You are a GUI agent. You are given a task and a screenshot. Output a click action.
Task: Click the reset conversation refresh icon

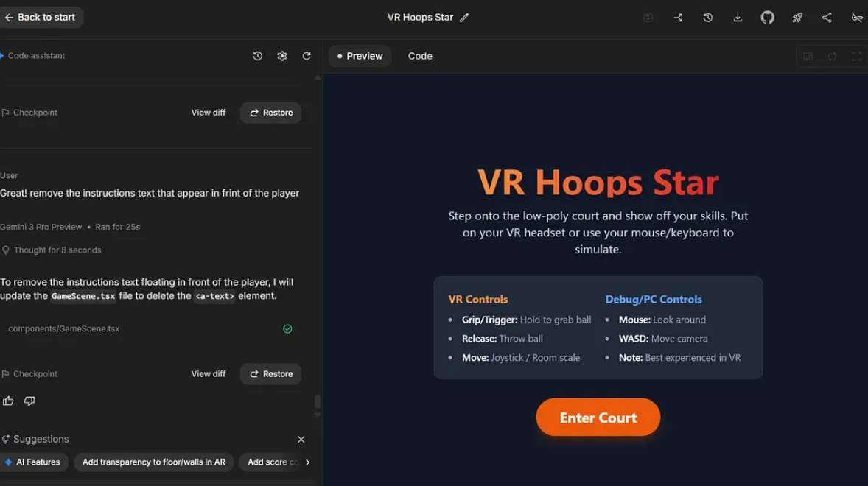307,56
